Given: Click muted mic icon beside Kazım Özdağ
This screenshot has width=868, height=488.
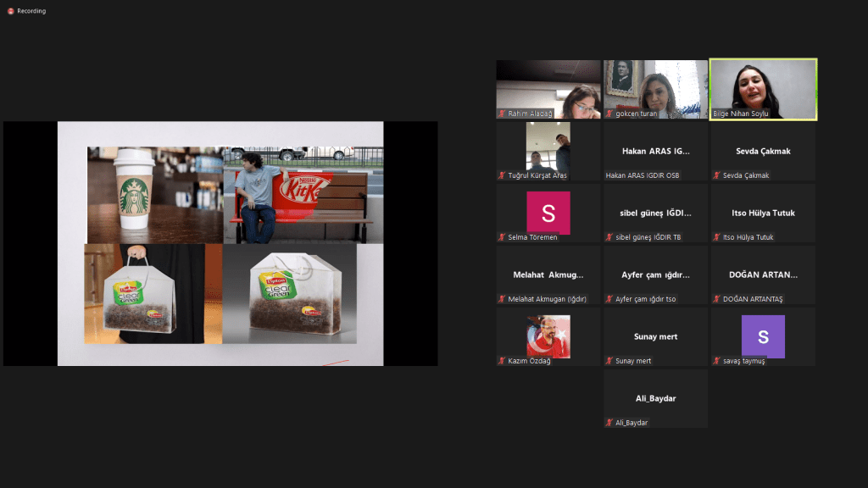Looking at the screenshot, I should click(x=502, y=361).
